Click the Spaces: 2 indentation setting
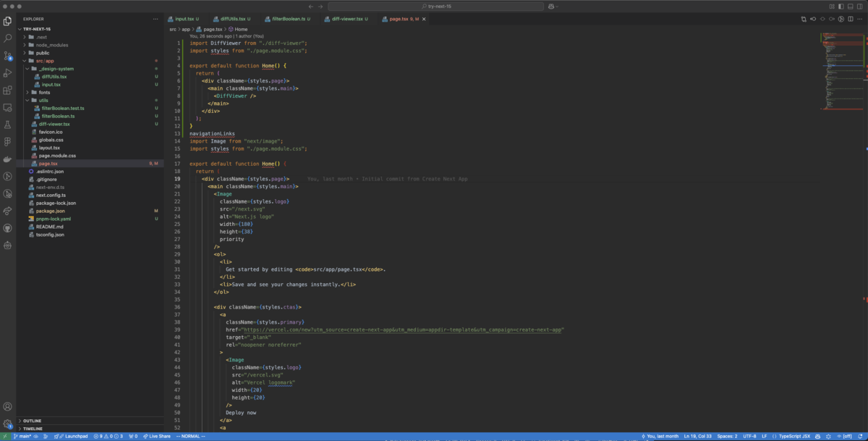 (x=728, y=436)
